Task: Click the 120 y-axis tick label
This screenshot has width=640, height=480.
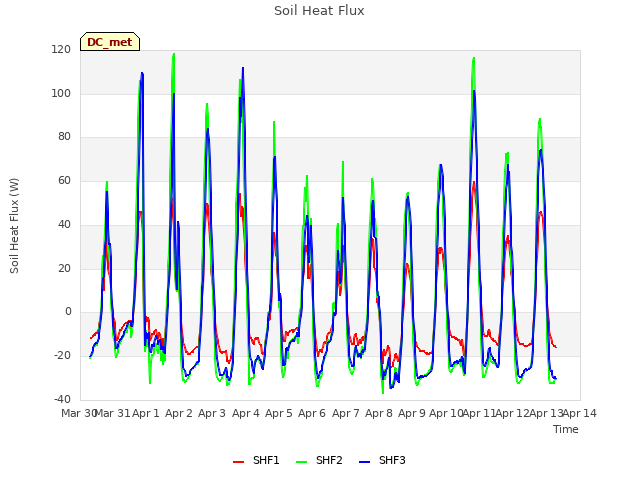Action: [x=61, y=50]
